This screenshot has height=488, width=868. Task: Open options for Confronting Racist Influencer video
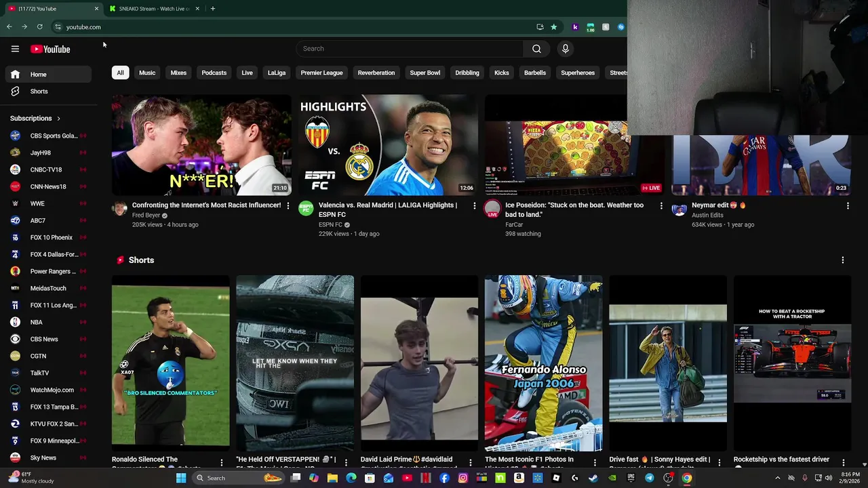pyautogui.click(x=288, y=205)
